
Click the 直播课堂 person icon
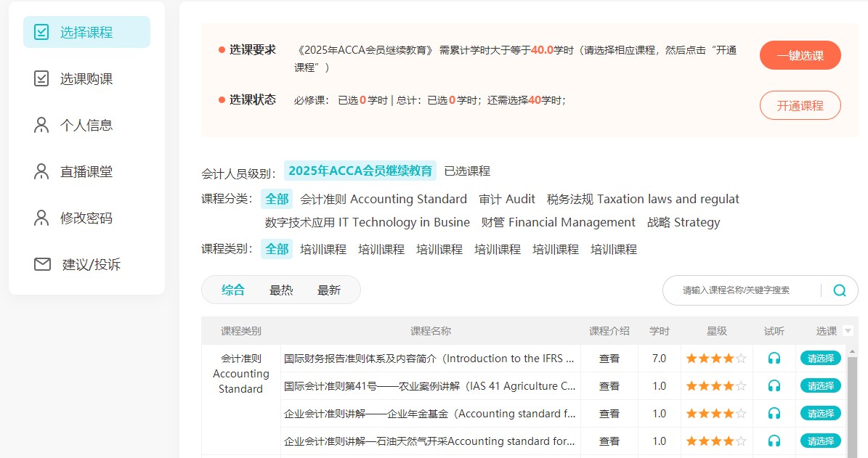tap(41, 171)
